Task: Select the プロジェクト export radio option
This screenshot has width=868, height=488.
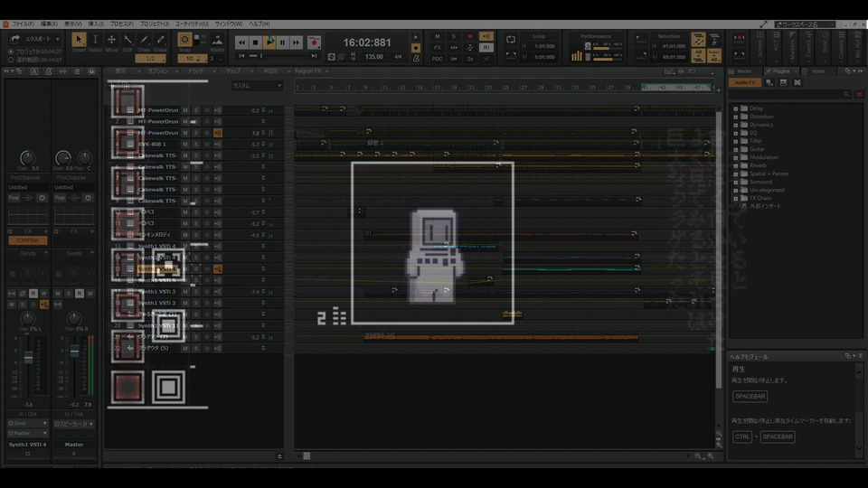Action: coord(11,52)
